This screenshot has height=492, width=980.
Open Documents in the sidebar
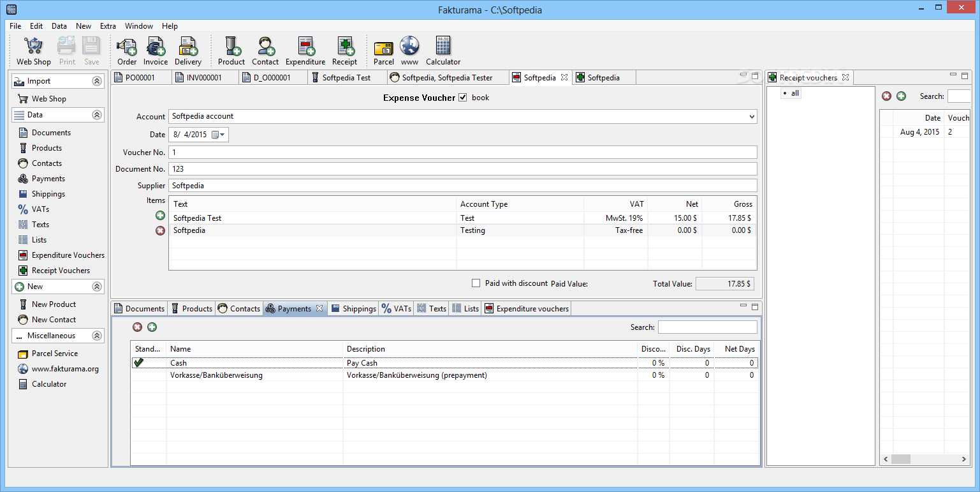click(44, 133)
